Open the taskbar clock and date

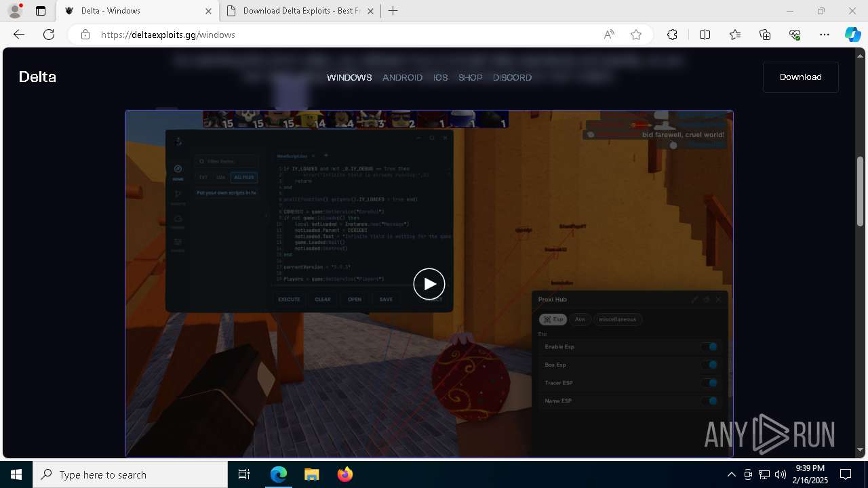(x=810, y=474)
